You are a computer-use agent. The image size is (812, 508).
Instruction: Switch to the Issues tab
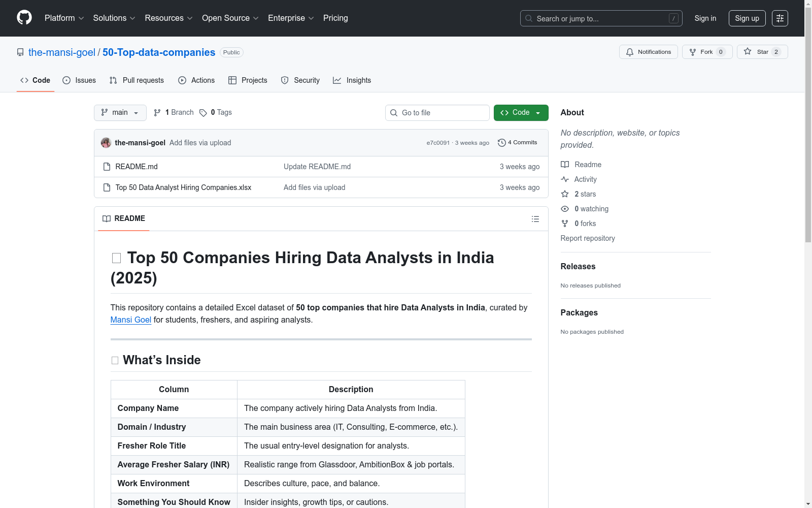(x=79, y=80)
